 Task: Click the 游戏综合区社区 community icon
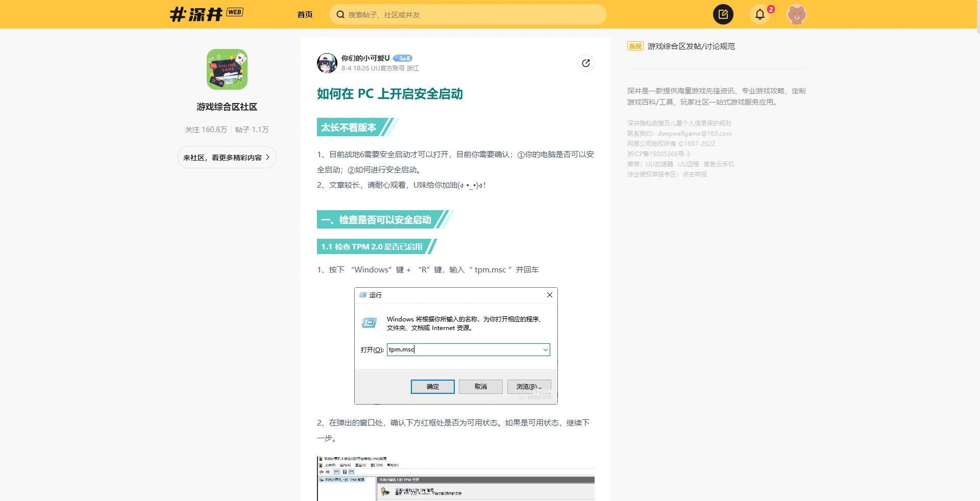pos(227,69)
